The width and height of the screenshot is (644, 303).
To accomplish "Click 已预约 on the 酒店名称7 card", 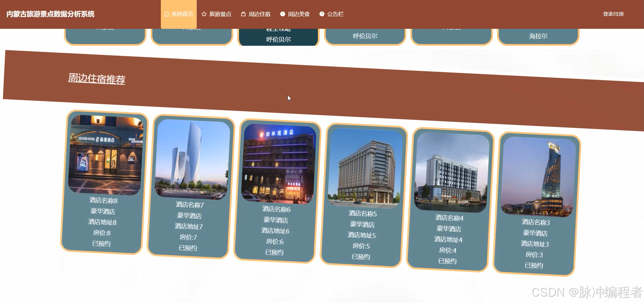I will [188, 248].
